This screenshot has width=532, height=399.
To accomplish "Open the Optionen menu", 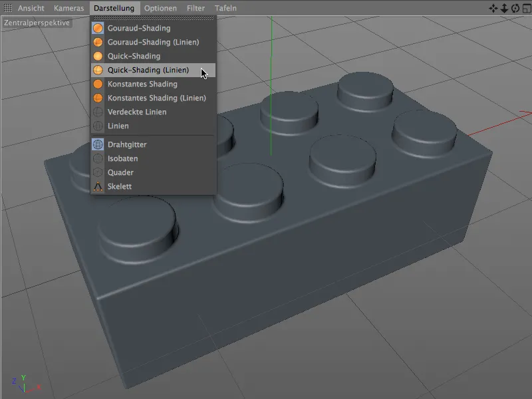I will [x=160, y=8].
